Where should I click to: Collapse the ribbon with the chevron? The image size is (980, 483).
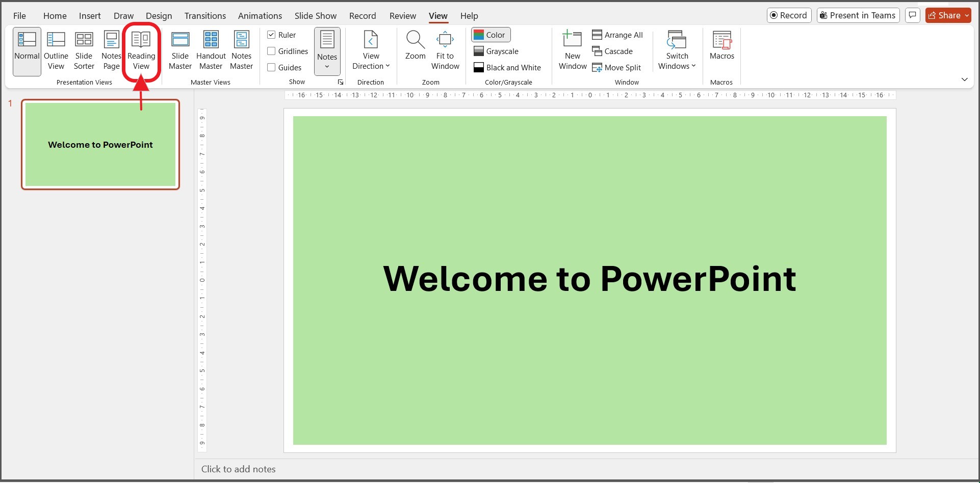(964, 79)
